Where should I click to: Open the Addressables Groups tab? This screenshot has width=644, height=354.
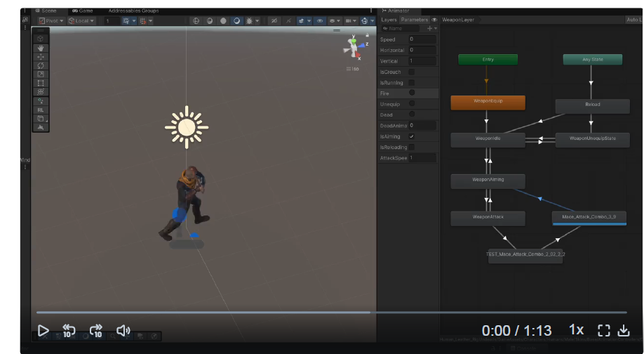click(133, 11)
